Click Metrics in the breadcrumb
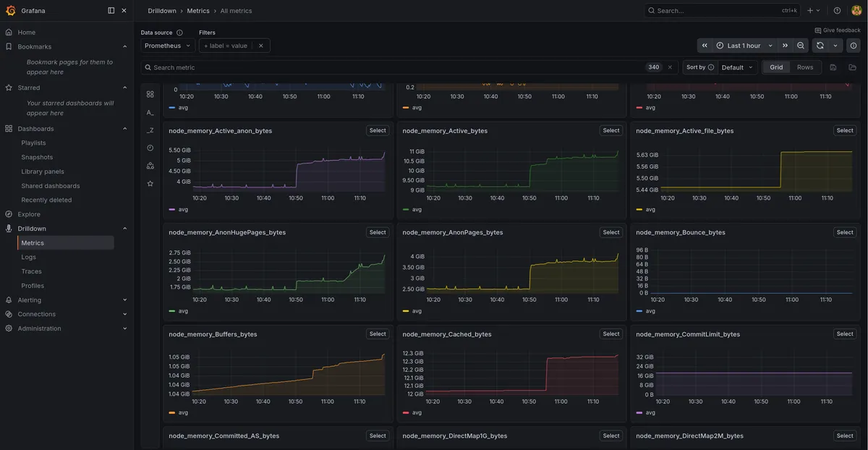This screenshot has height=450, width=868. point(198,11)
